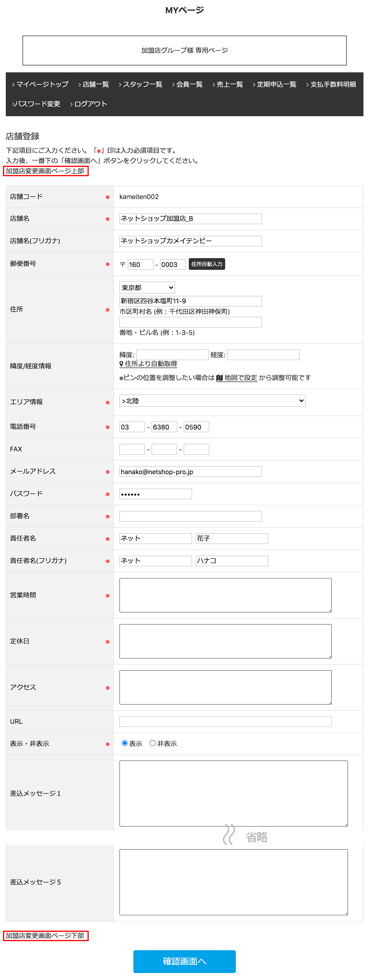Go to 店舗一覧 menu item
The height and width of the screenshot is (980, 369).
94,84
